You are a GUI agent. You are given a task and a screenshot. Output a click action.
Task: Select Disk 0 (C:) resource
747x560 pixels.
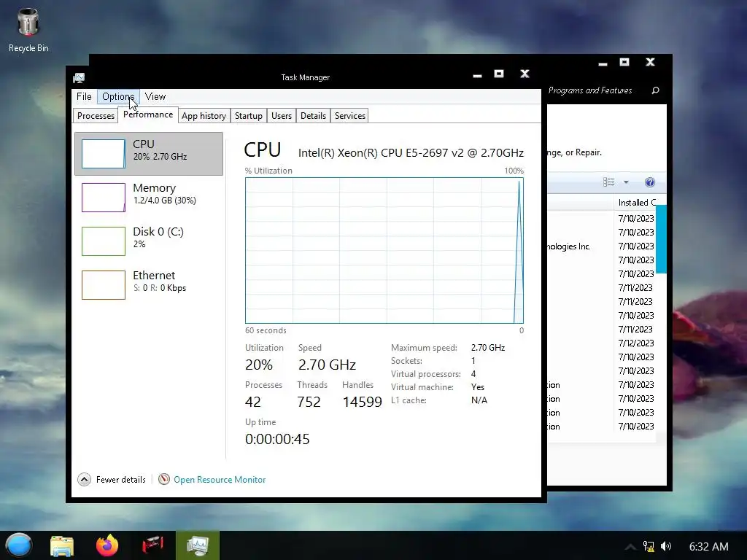(149, 241)
